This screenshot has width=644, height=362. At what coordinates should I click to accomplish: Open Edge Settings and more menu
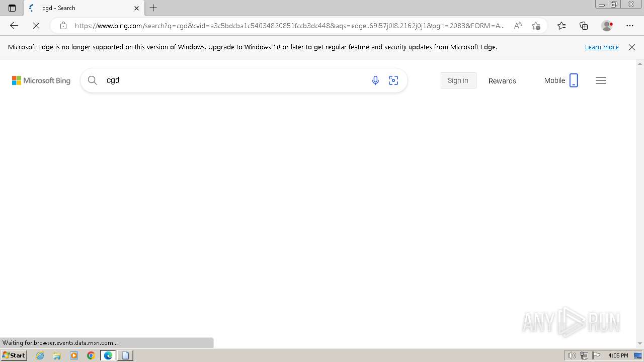tap(630, 26)
